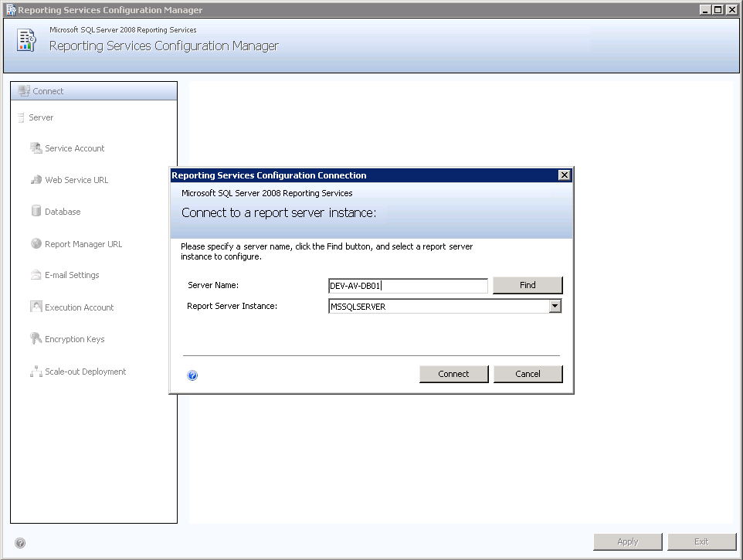Click into the Server Name text field
This screenshot has width=743, height=560.
point(408,286)
